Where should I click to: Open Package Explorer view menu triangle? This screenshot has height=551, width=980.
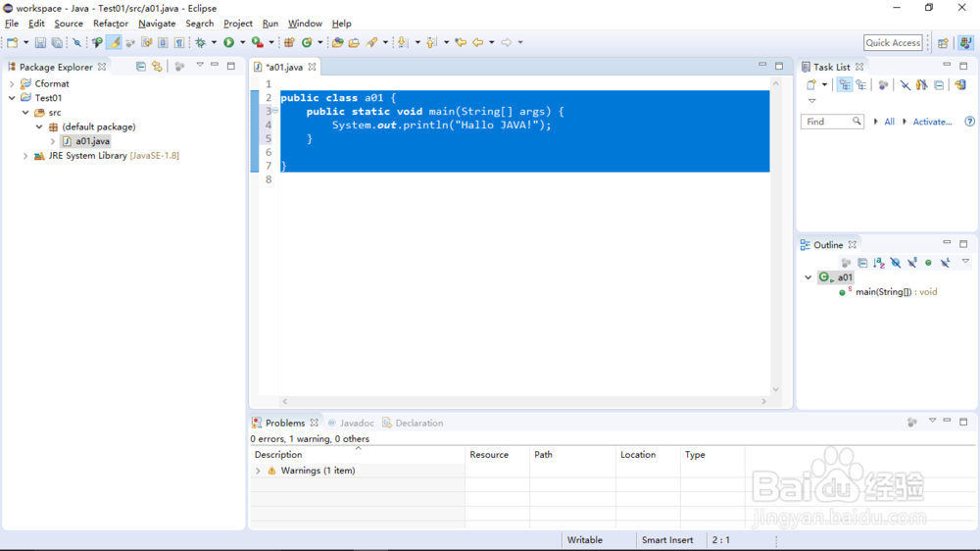coord(200,65)
